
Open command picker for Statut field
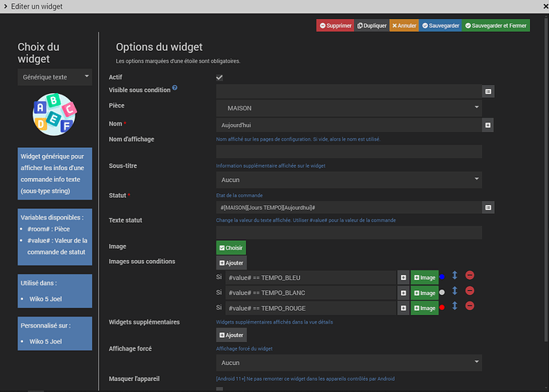(488, 207)
